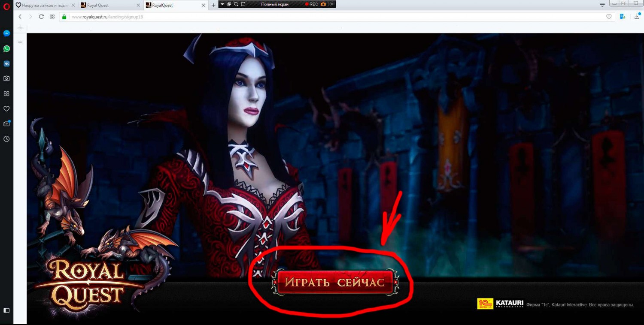Open the page translator extension icon
Viewport: 644px width, 325px height.
pyautogui.click(x=623, y=17)
